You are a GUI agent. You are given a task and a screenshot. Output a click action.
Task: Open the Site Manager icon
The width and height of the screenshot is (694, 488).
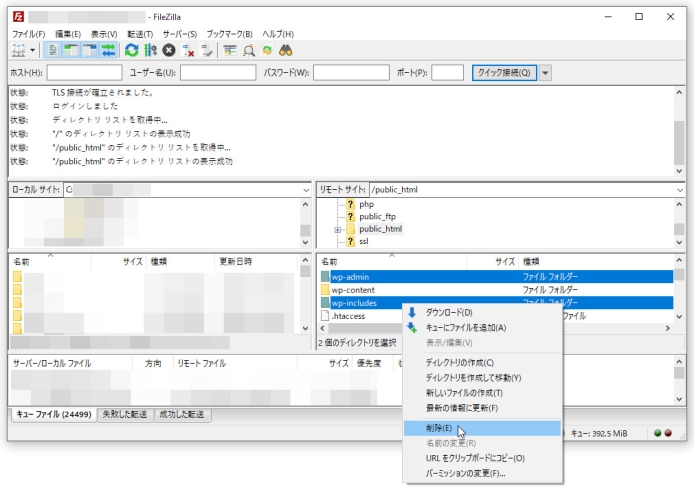tap(18, 50)
